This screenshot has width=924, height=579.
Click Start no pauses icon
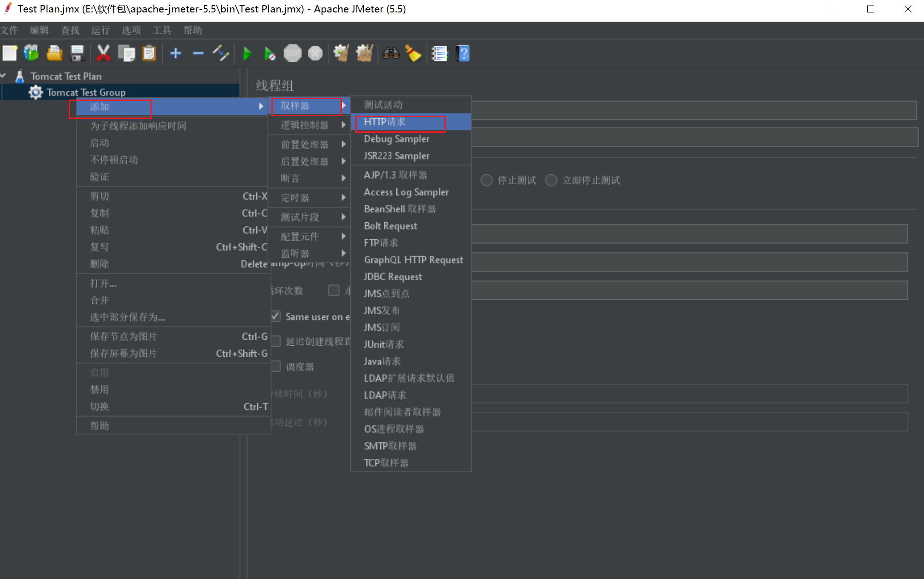pos(270,53)
